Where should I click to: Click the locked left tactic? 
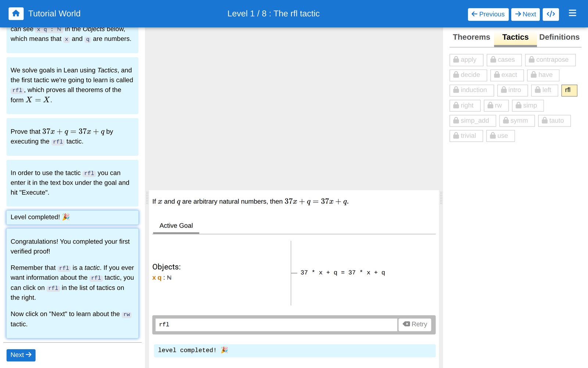tap(544, 90)
